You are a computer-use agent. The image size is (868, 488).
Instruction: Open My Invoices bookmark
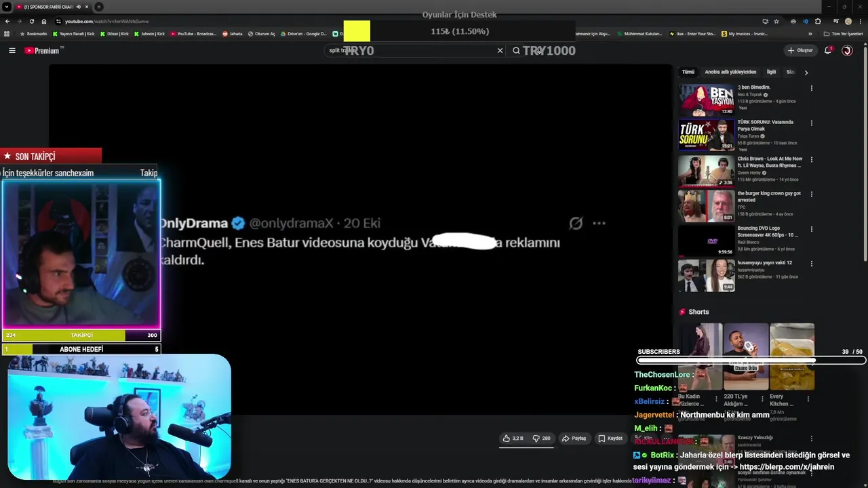(745, 34)
